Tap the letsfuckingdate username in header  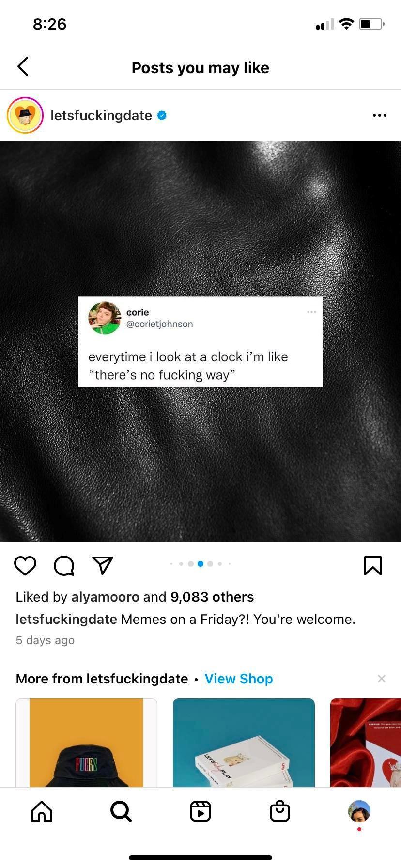point(101,115)
